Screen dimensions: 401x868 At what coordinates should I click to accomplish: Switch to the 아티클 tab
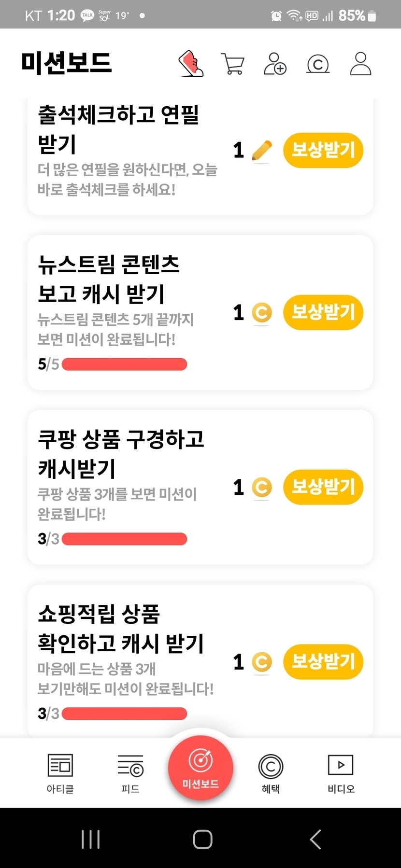60,772
